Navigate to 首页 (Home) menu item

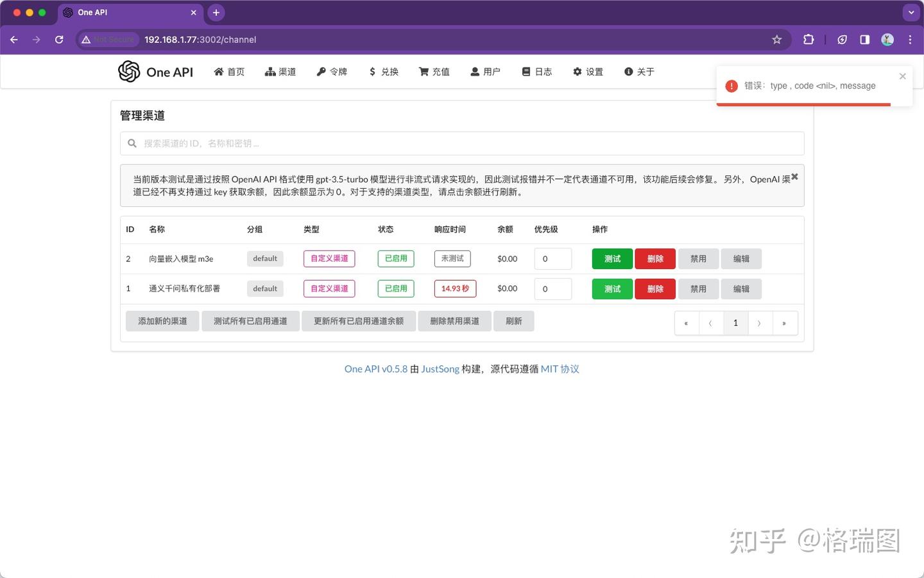[229, 71]
